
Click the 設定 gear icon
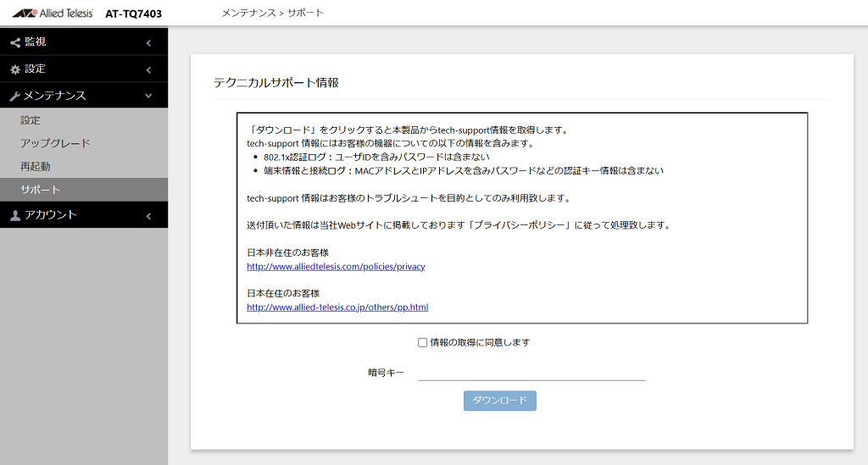click(15, 69)
